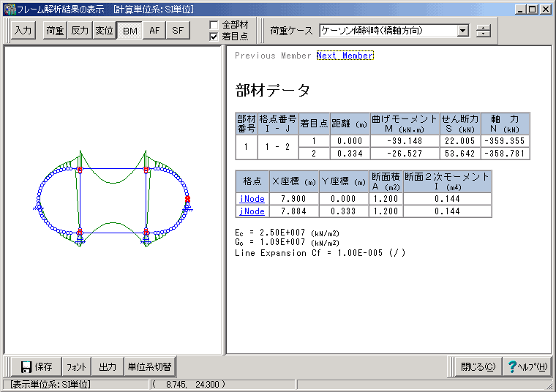
Task: Click the Line Expansion Cf text
Action: (x=320, y=253)
